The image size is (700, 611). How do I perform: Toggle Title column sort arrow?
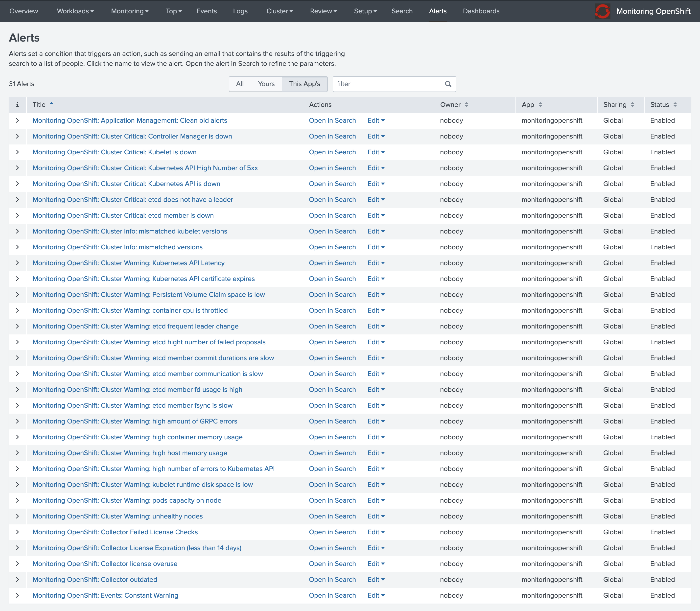51,104
